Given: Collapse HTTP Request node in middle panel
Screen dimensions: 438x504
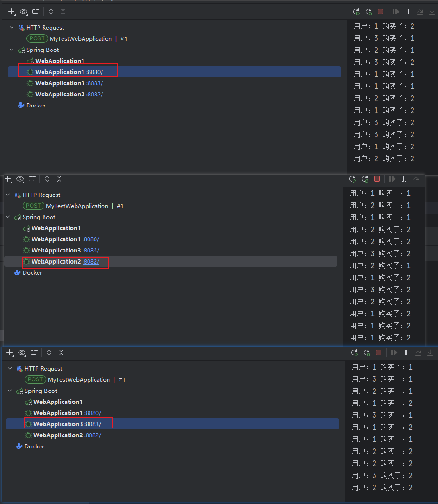Looking at the screenshot, I should [x=8, y=195].
